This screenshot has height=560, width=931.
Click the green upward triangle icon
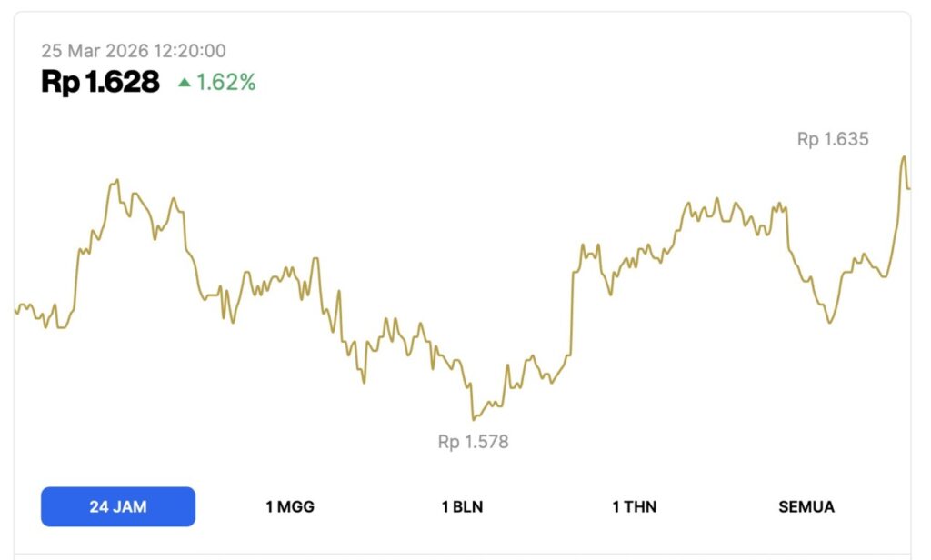(185, 83)
